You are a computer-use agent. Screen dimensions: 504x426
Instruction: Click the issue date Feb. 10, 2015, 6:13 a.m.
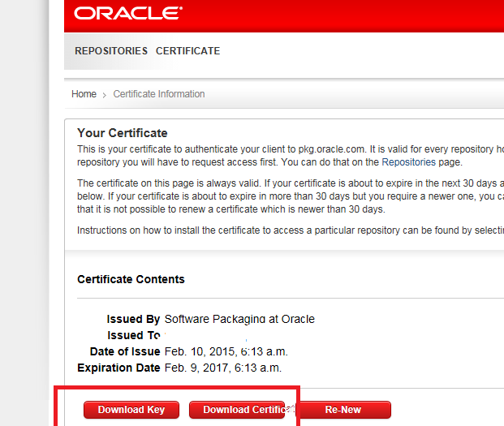click(x=226, y=351)
